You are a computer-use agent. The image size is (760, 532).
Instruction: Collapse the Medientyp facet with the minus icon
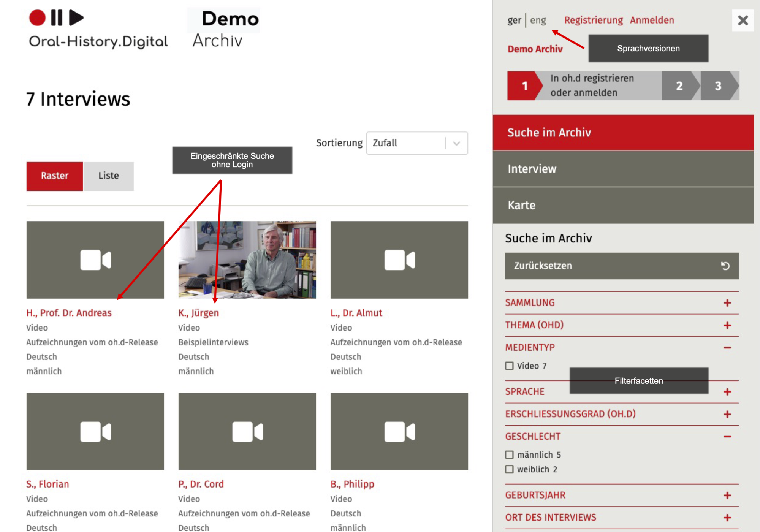coord(727,348)
